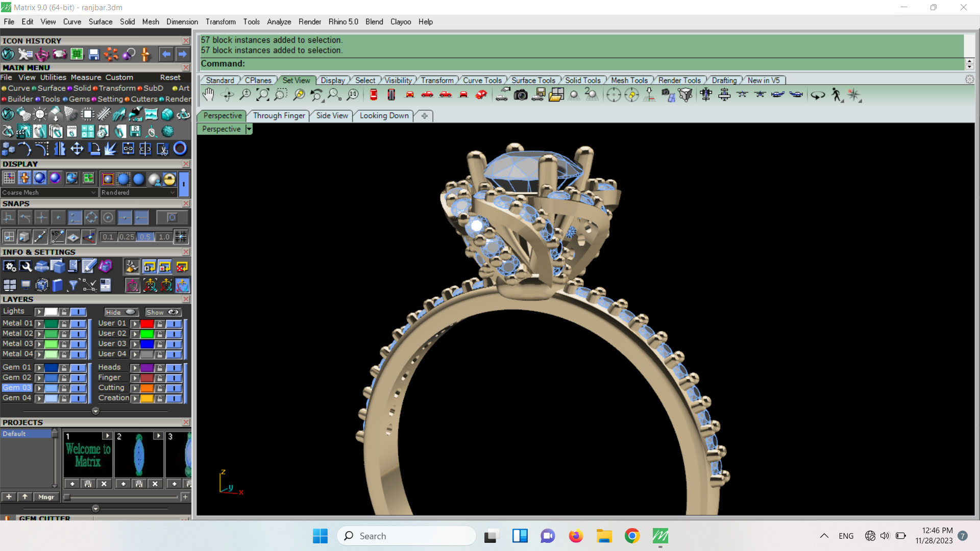Image resolution: width=980 pixels, height=551 pixels.
Task: Click the Zoom Extents icon
Action: tap(263, 95)
